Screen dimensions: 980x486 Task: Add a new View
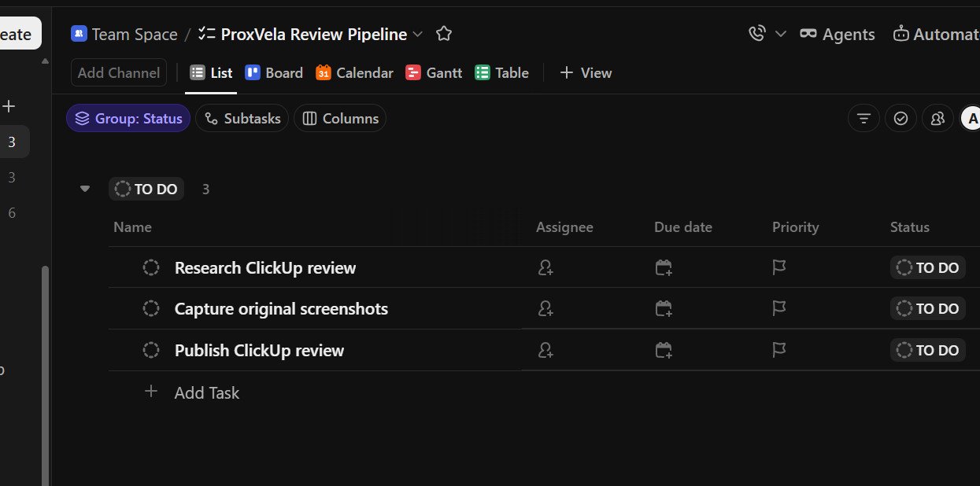(586, 72)
